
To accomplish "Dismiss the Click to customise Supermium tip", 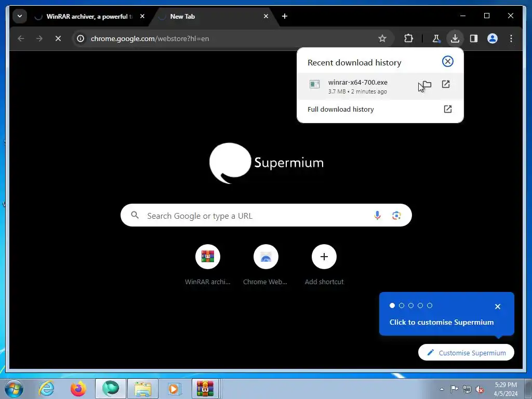I will (x=498, y=307).
